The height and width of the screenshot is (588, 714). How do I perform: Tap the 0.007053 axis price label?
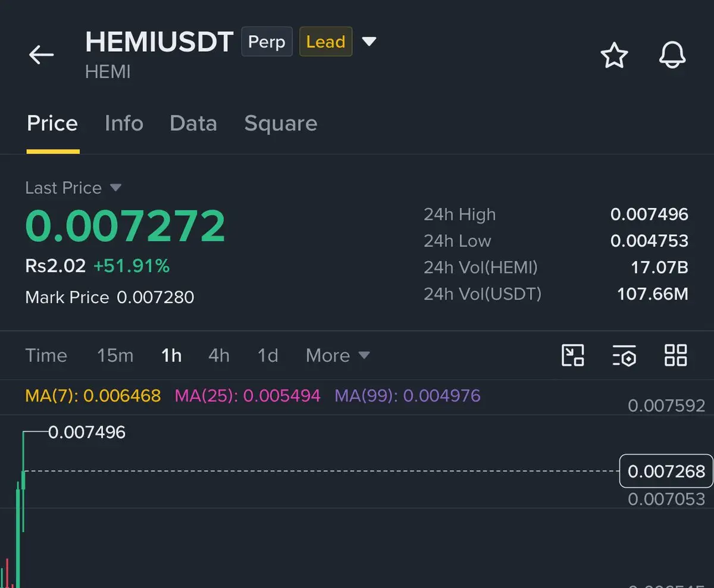(666, 499)
